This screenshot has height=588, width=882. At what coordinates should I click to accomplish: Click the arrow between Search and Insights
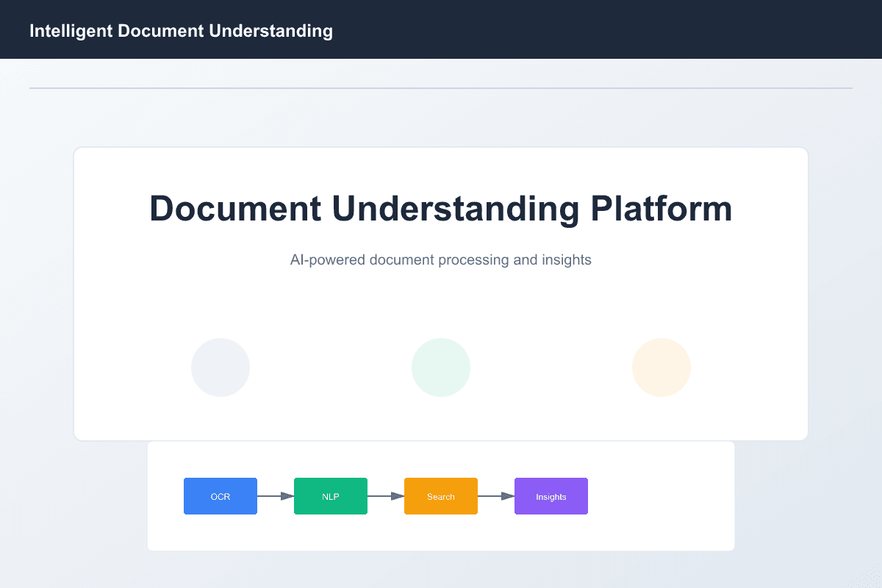(x=496, y=496)
